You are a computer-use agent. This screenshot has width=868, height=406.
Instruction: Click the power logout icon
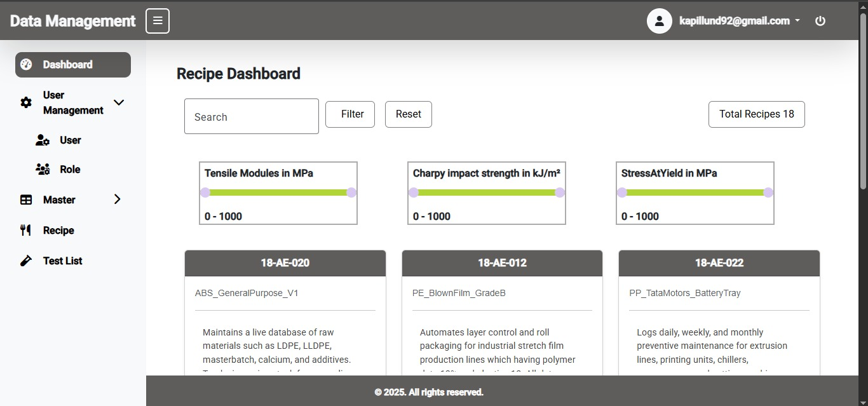pyautogui.click(x=820, y=21)
